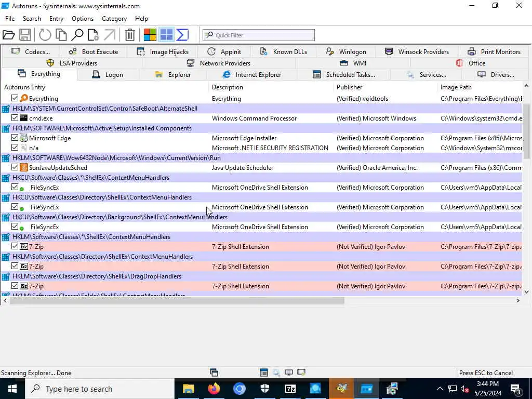Click the Jump to Entry arrow icon

pos(110,35)
